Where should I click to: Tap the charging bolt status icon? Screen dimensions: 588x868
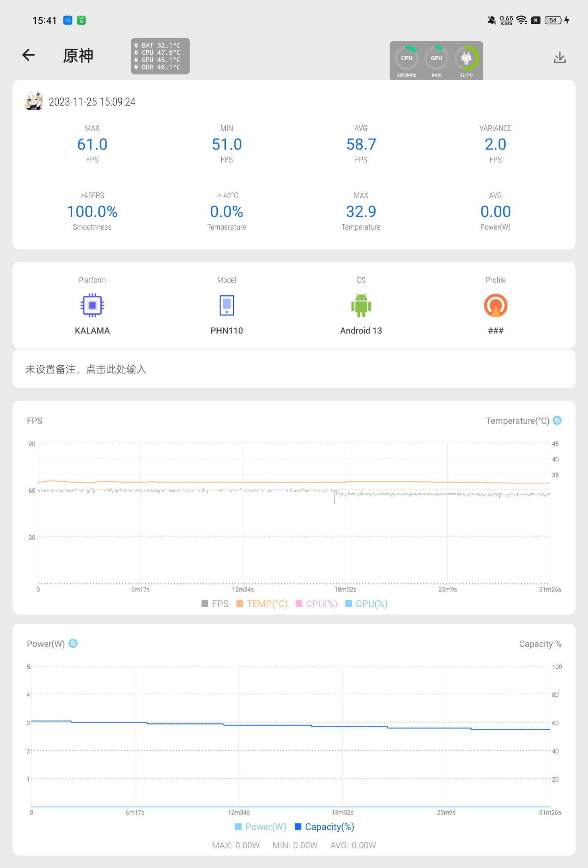pyautogui.click(x=567, y=20)
